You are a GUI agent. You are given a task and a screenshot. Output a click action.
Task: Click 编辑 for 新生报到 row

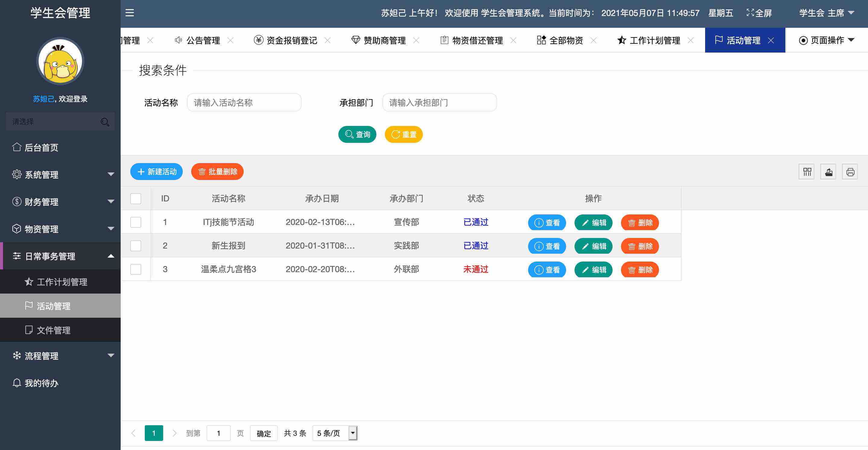pyautogui.click(x=593, y=246)
